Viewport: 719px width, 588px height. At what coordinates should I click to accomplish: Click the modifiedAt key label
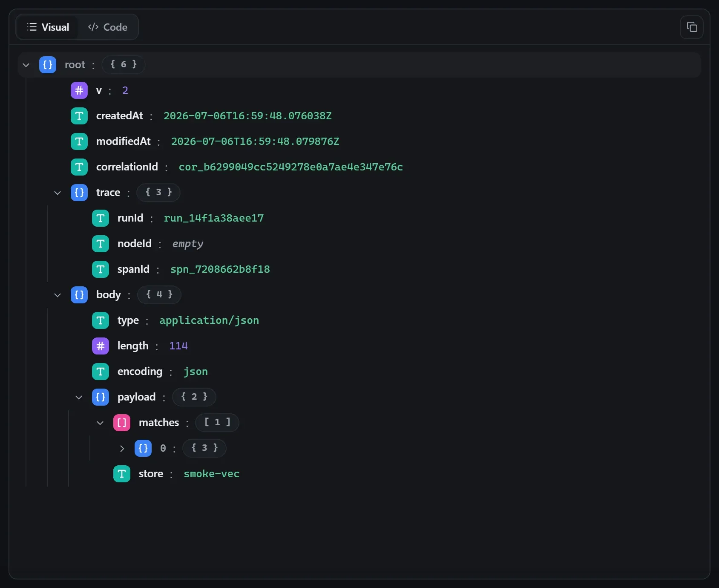pos(124,141)
